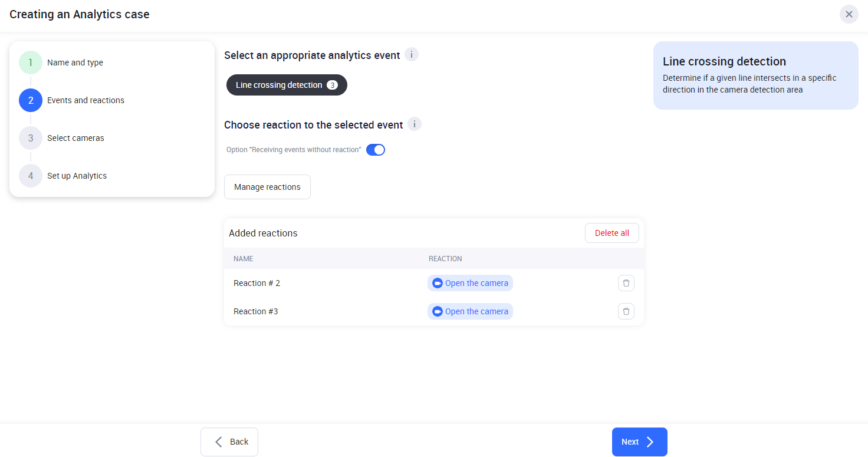Click camera icon in Reaction # 2 row

click(438, 283)
